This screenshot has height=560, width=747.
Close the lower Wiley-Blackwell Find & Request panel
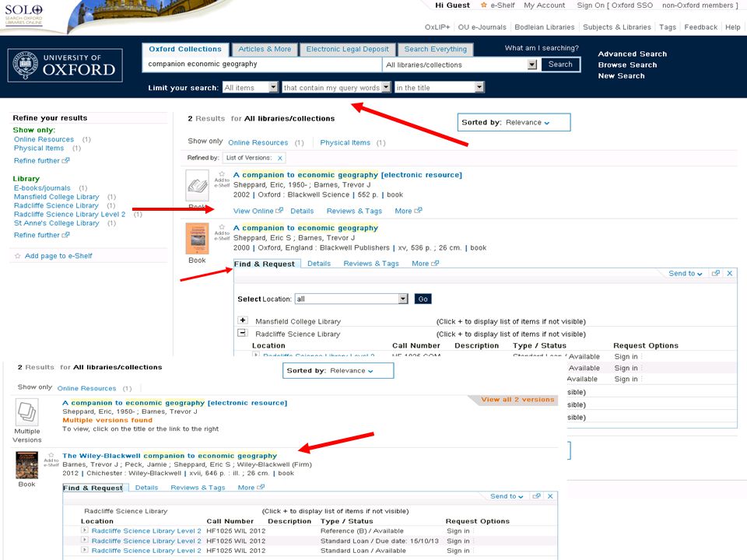coord(550,496)
